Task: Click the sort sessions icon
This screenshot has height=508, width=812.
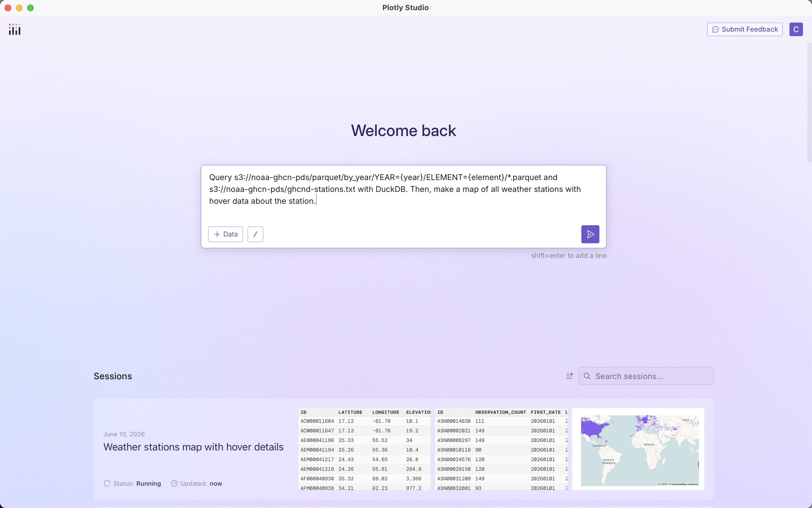Action: 570,376
